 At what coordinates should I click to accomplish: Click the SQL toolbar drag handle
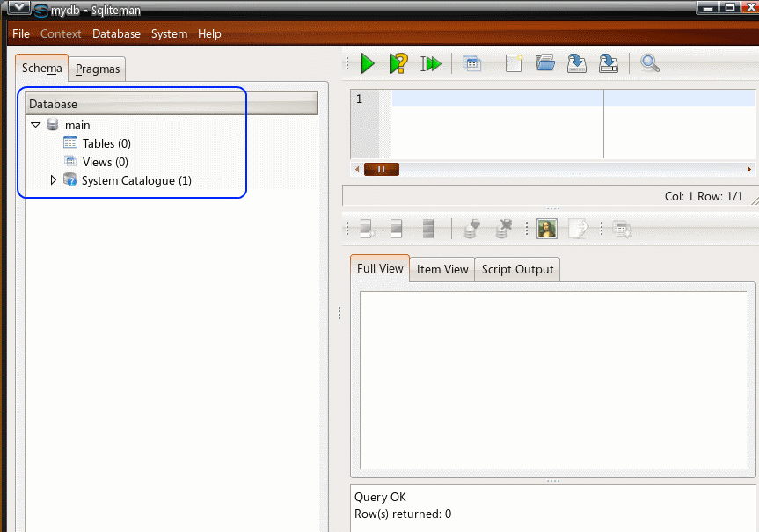[x=347, y=63]
